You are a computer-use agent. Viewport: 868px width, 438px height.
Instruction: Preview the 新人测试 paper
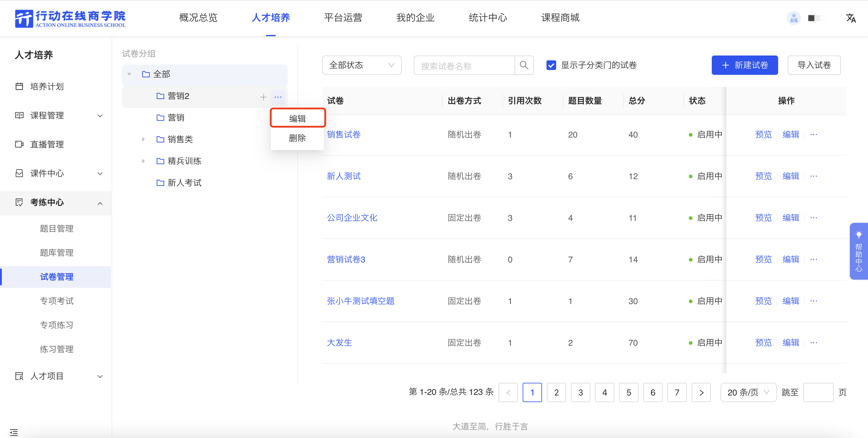tap(763, 176)
